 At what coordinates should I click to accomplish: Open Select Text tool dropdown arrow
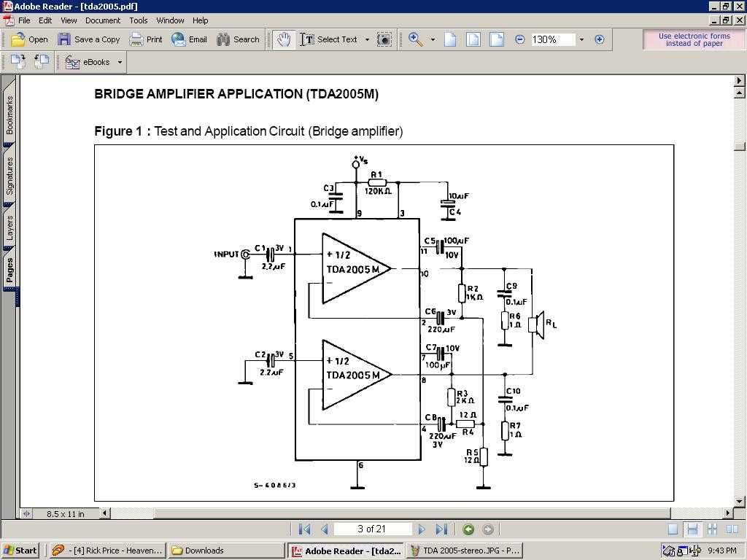point(368,39)
